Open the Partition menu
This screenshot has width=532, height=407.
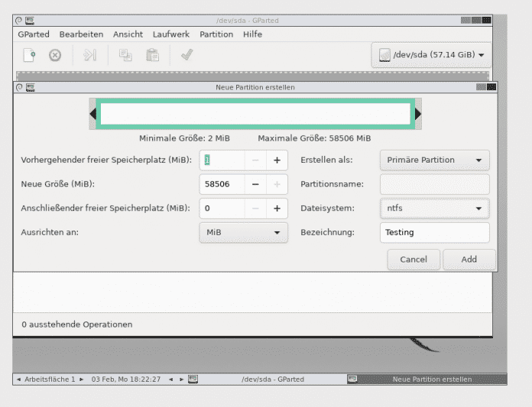216,34
